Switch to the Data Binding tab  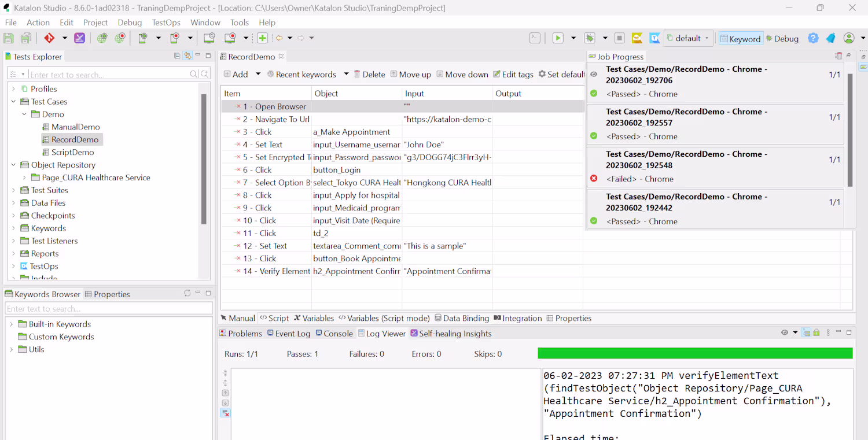(462, 318)
